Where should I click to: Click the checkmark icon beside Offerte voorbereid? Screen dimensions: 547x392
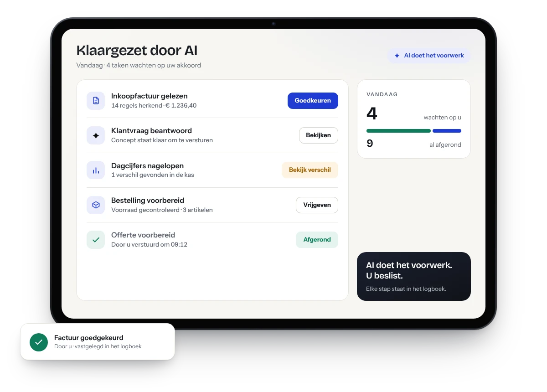[96, 240]
